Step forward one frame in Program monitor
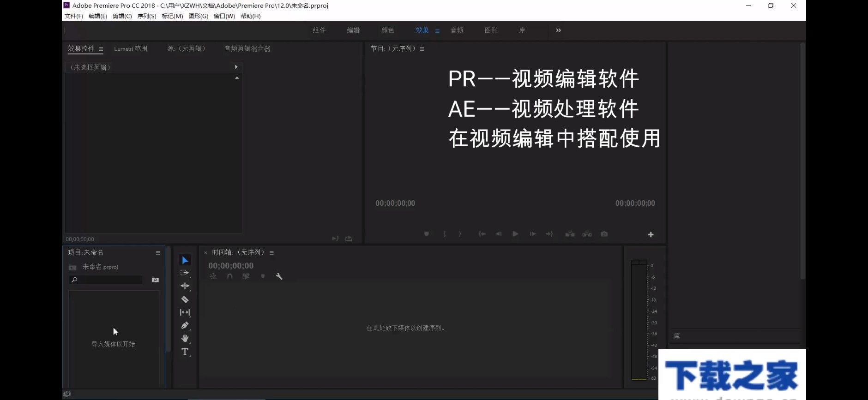Screen dimensions: 868x400 coord(533,234)
